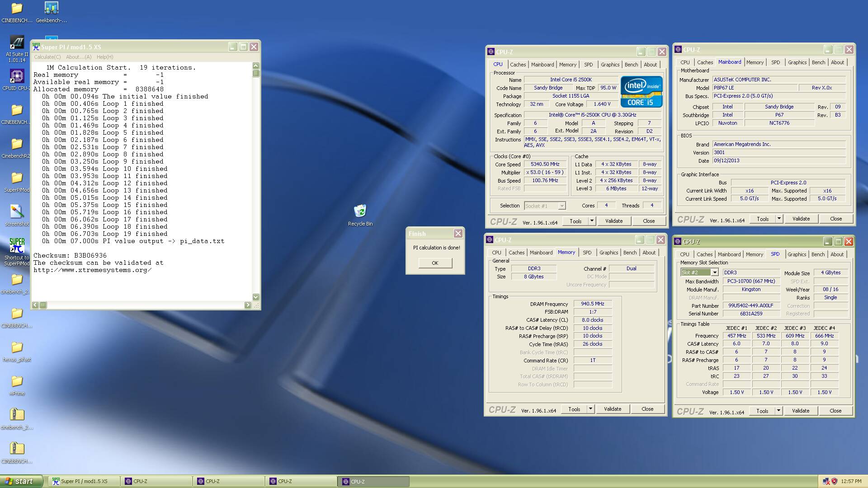Click CPU-Z CPU window title icon

tap(491, 52)
